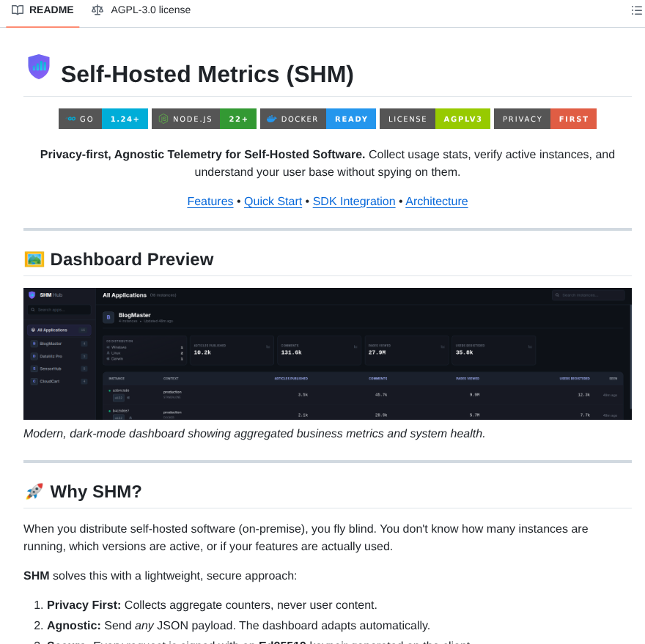Click the DataViz Pro 'D' avatar icon

pos(35,357)
